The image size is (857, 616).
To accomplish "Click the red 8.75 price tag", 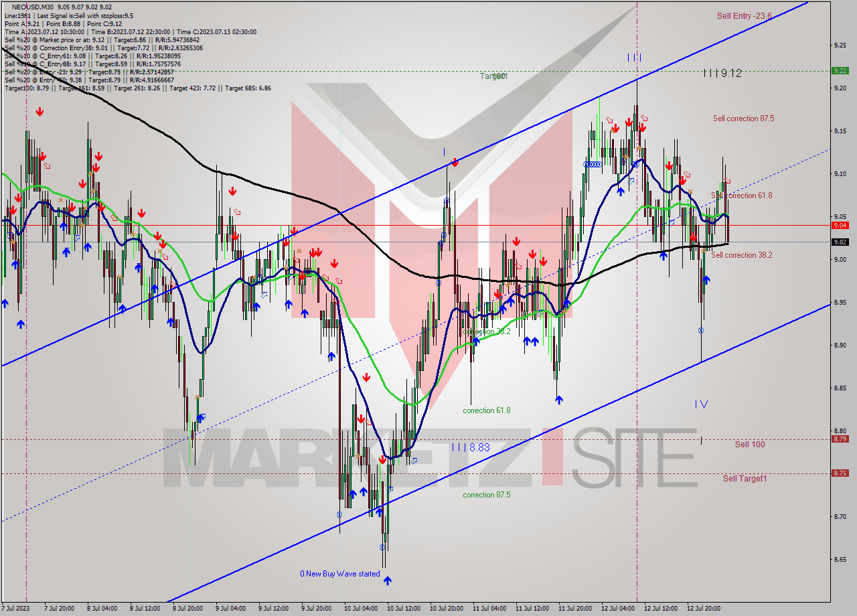I will click(840, 473).
